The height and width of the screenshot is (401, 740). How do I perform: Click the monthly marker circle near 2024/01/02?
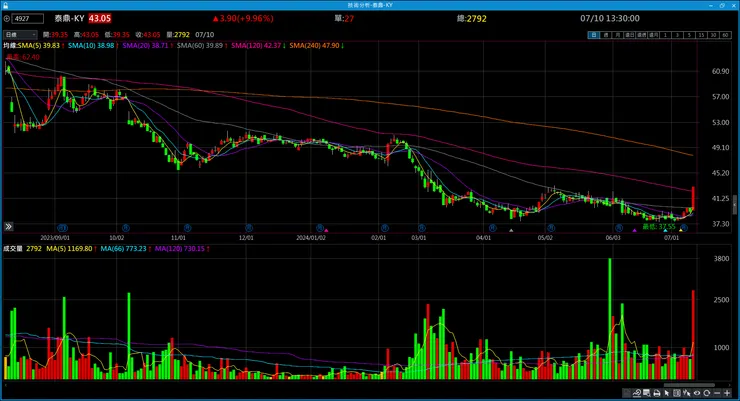pos(320,228)
